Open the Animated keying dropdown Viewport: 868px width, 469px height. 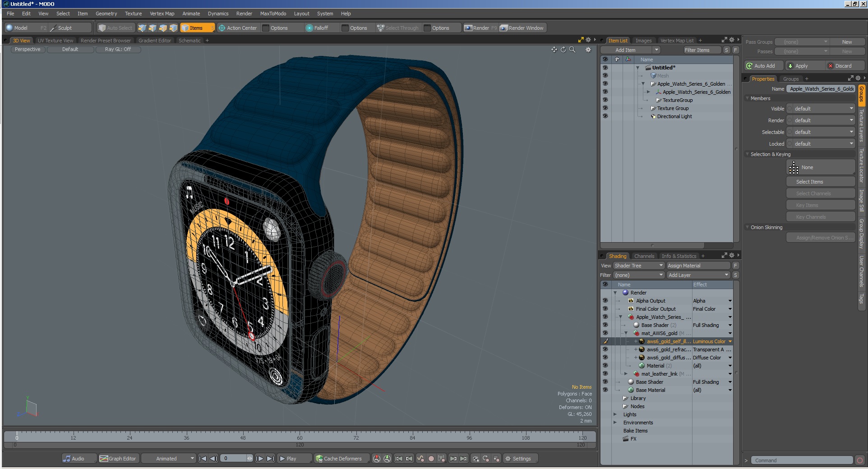169,459
